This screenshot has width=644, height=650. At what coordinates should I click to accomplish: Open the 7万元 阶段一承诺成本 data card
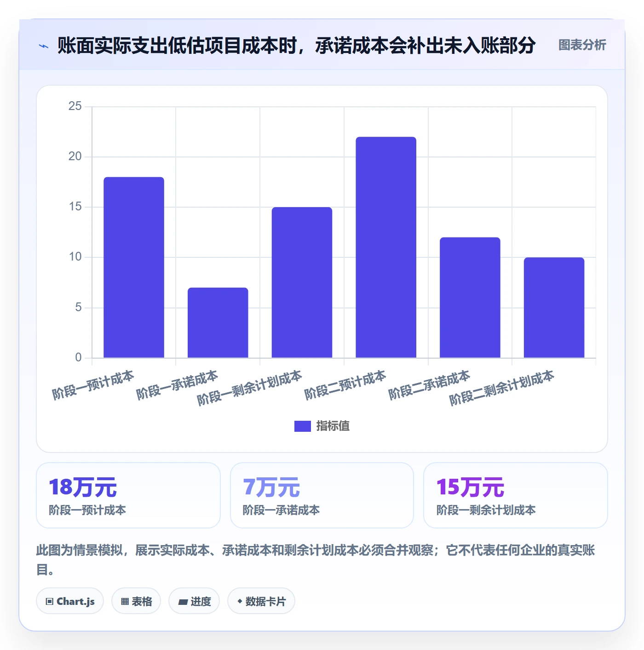[322, 495]
